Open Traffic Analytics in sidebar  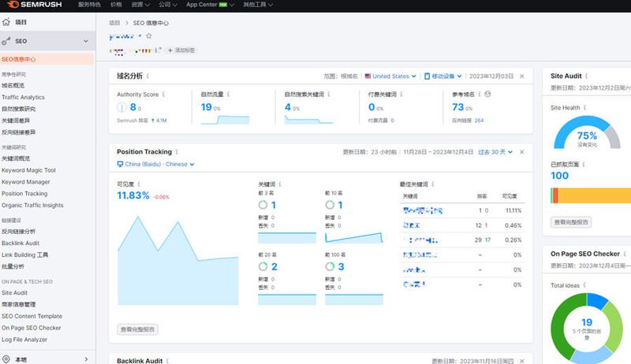[23, 97]
